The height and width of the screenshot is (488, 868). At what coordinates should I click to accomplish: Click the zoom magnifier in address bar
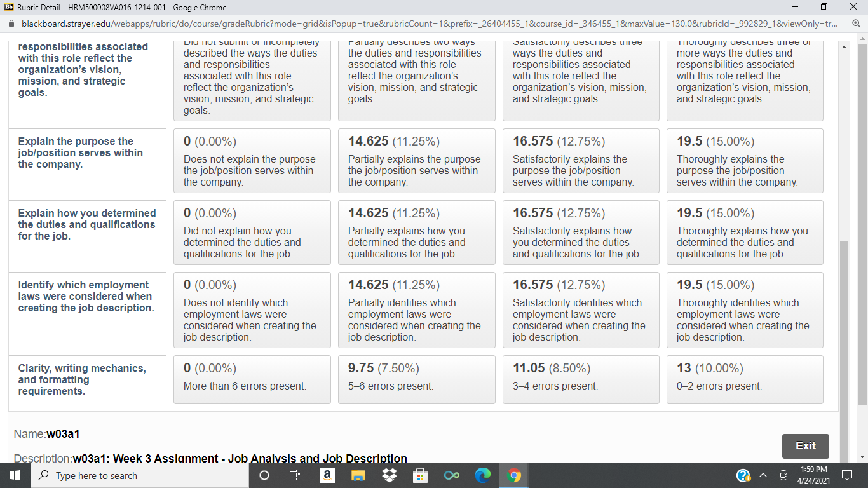[855, 24]
